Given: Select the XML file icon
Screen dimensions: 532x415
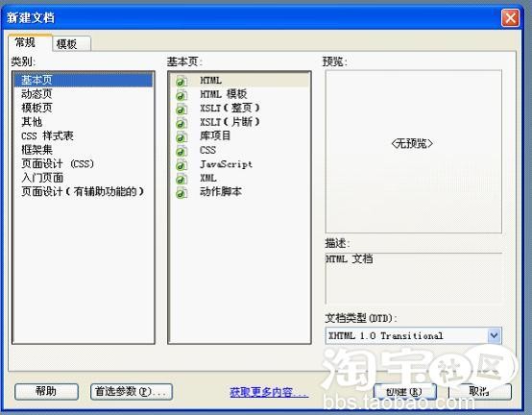Looking at the screenshot, I should (181, 179).
